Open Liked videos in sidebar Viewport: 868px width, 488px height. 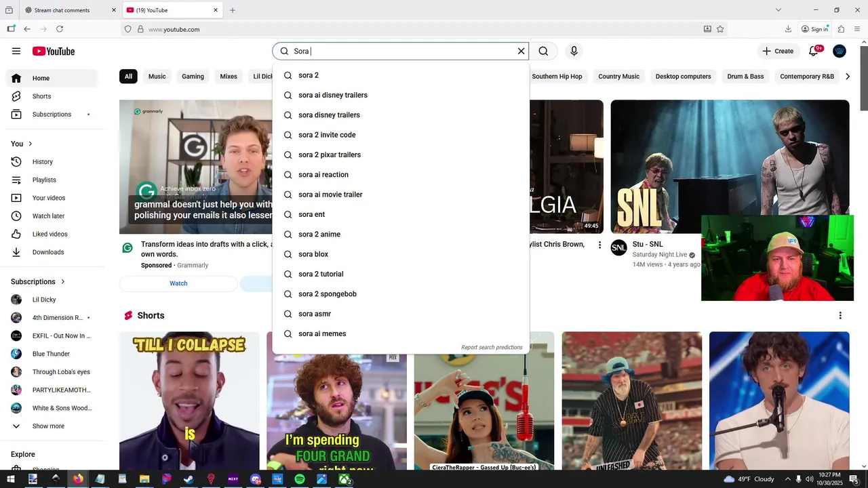52,234
